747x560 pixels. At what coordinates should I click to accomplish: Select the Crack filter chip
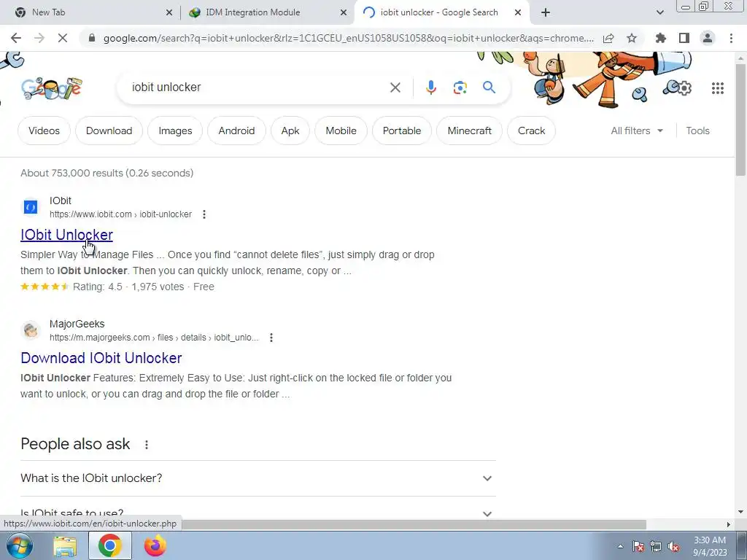pos(531,131)
